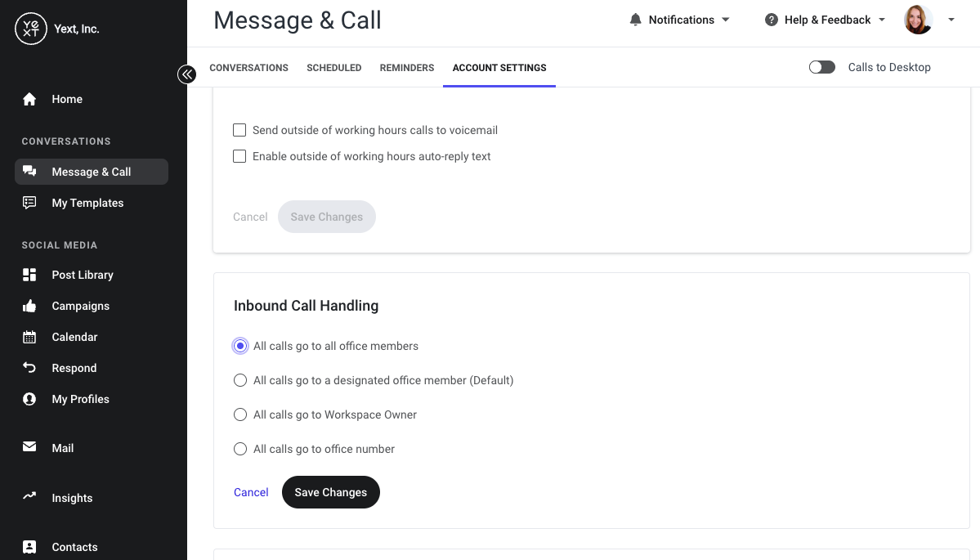Check Send outside of working hours calls to voicemail
The height and width of the screenshot is (560, 980).
(239, 130)
